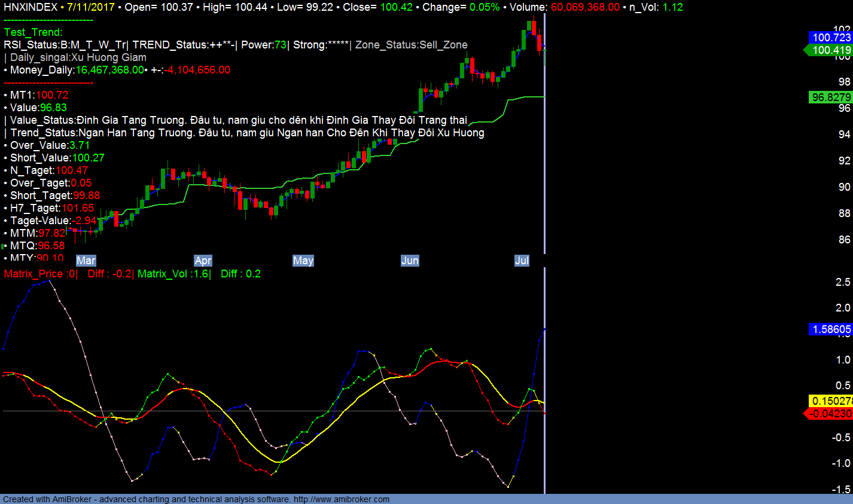Select the blue 1.58605 indicator tag
Image resolution: width=853 pixels, height=504 pixels.
[x=830, y=329]
